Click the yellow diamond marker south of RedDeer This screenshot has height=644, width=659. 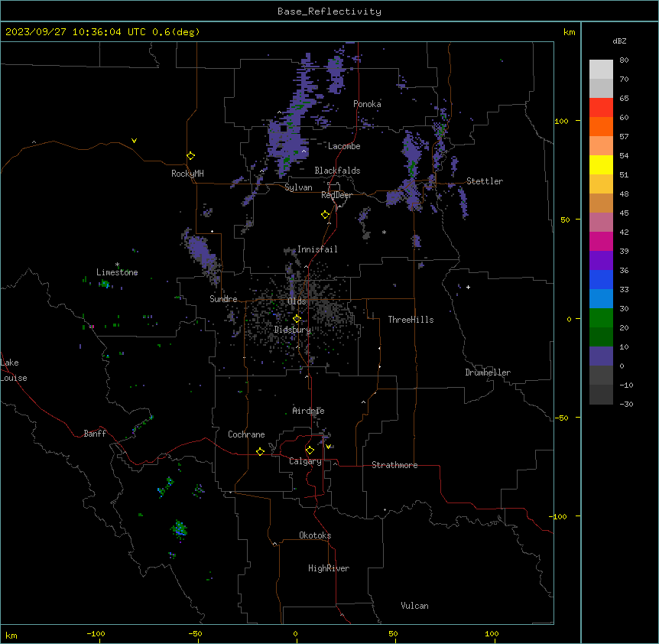tap(326, 215)
